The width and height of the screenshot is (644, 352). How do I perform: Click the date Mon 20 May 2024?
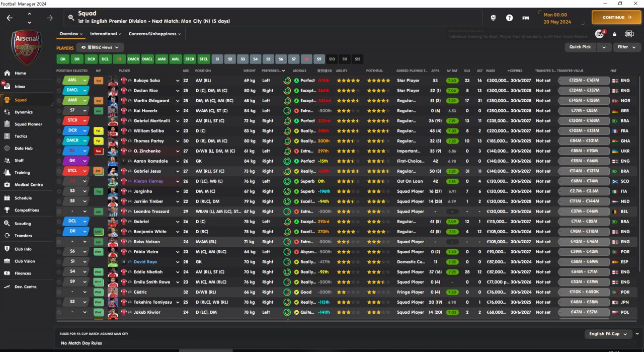556,19
